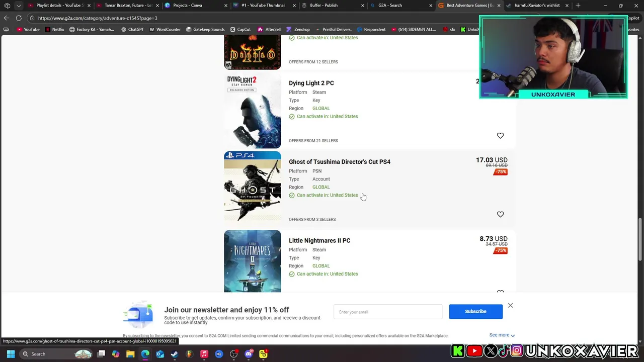Open Steam from taskbar
The width and height of the screenshot is (644, 362).
tap(175, 354)
